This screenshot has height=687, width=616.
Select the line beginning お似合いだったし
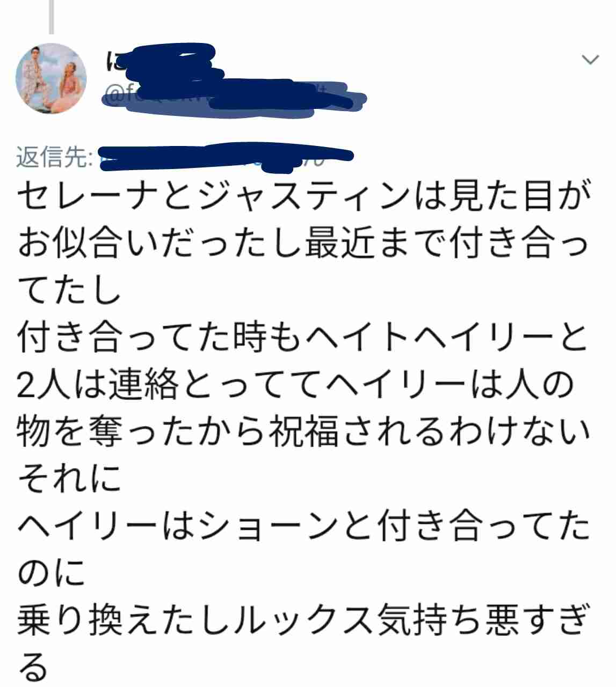pyautogui.click(x=304, y=243)
